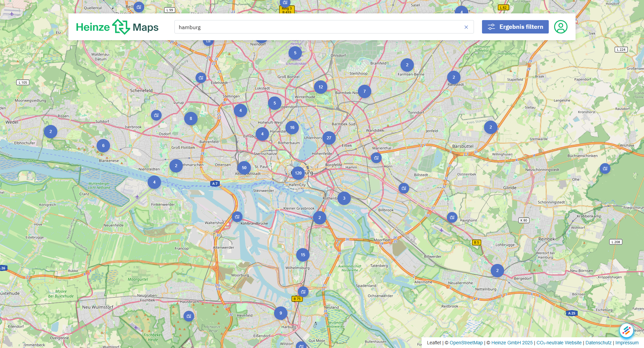Image resolution: width=644 pixels, height=348 pixels.
Task: Open the cluster 2 near Othmarschen
Action: 176,166
